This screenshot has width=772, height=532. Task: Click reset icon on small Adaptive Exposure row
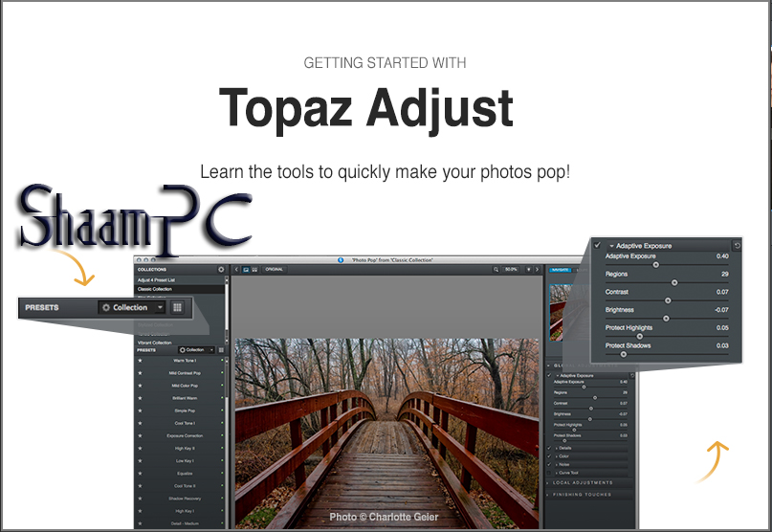tap(632, 375)
